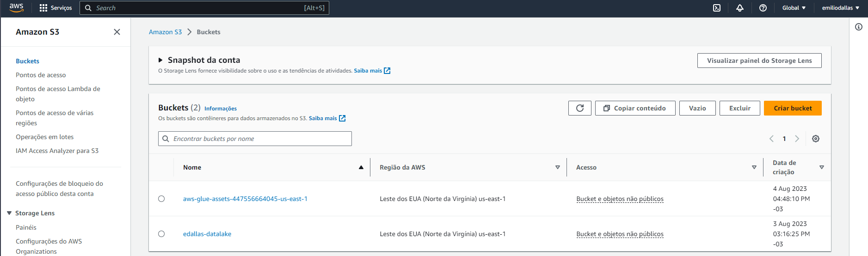Open Operações em lotes sidebar item
This screenshot has width=868, height=256.
[x=45, y=137]
